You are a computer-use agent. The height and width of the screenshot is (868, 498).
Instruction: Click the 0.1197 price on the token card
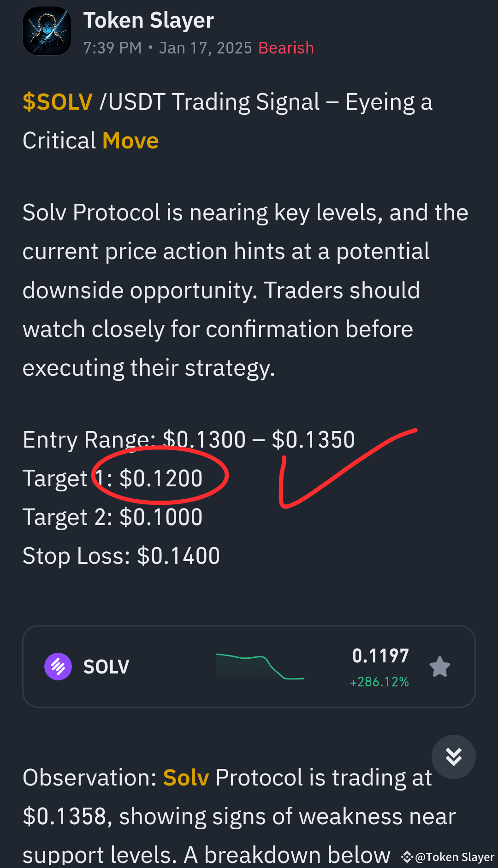click(x=381, y=655)
